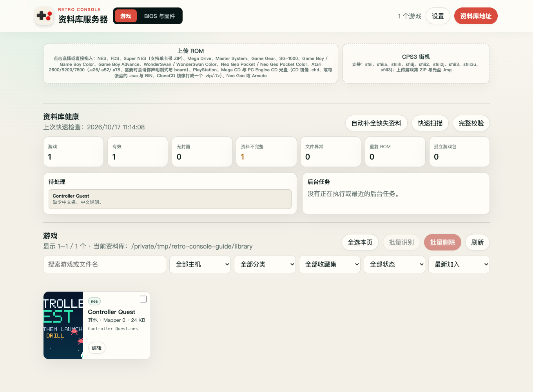Click the Controller Quest.nes filename text

[113, 328]
